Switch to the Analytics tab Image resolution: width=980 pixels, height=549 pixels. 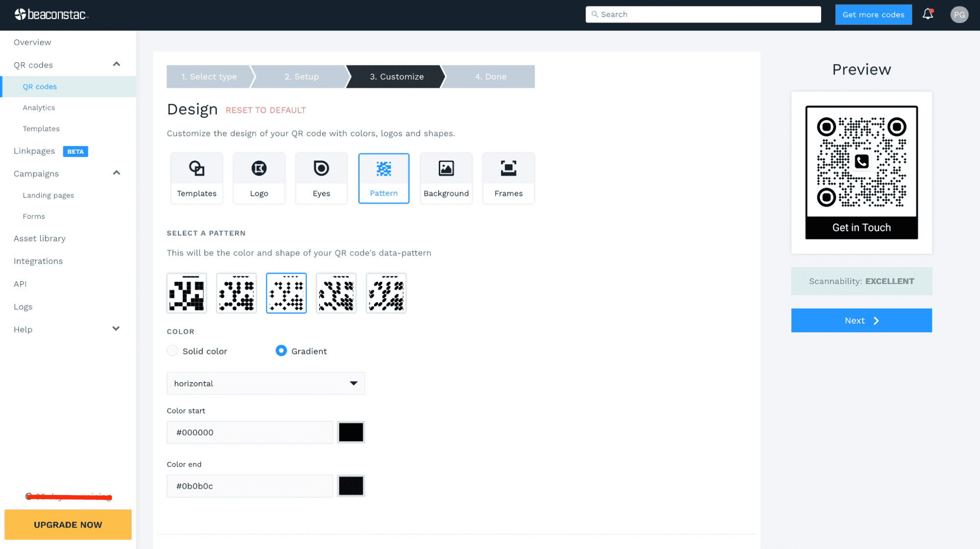(38, 107)
